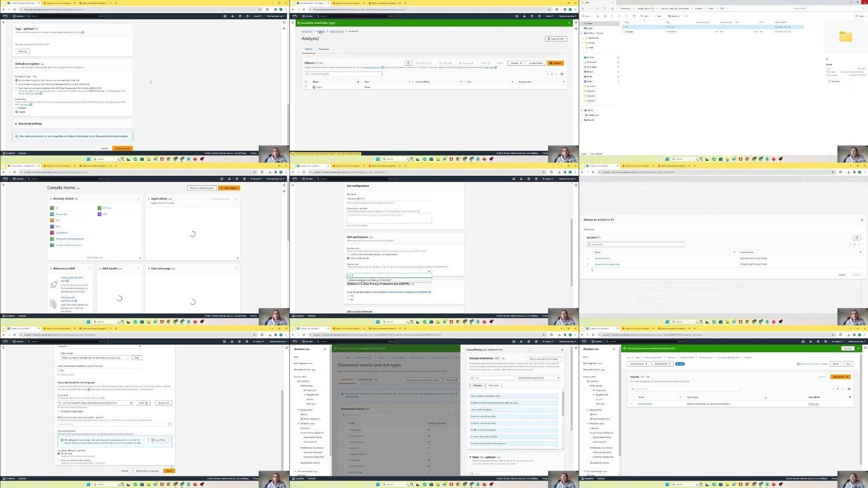
Task: Click the CancelPolicy utterance list scrollbar
Action: point(563,403)
